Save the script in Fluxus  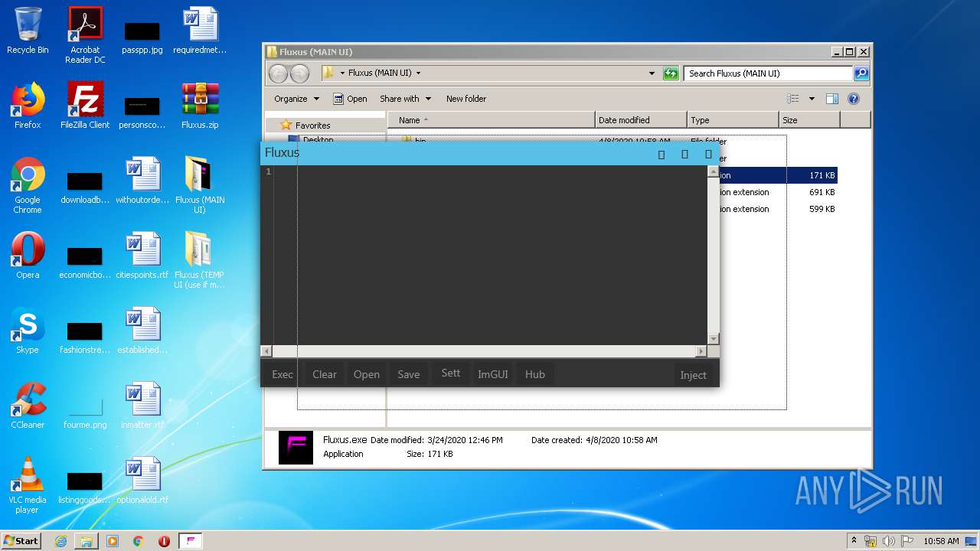tap(409, 374)
